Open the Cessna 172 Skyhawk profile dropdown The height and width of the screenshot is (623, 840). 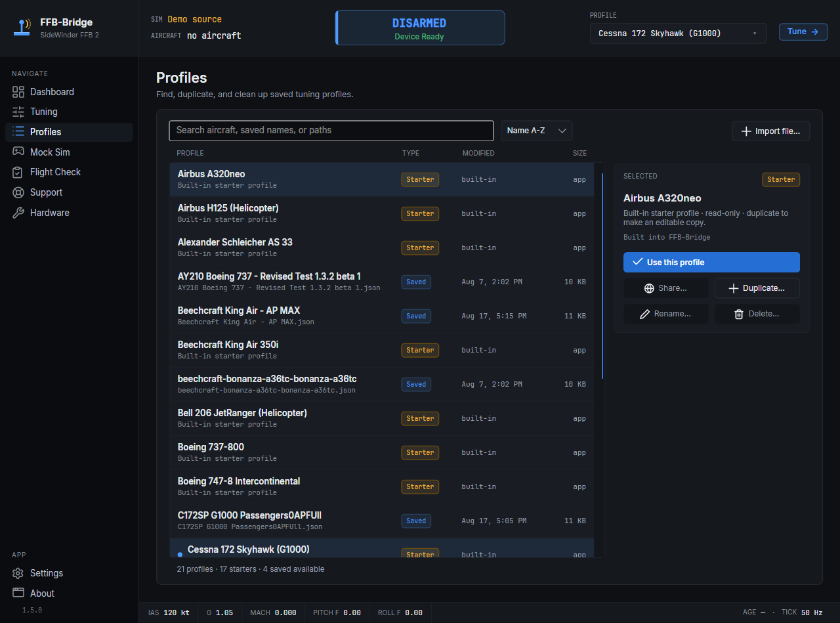[x=678, y=33]
